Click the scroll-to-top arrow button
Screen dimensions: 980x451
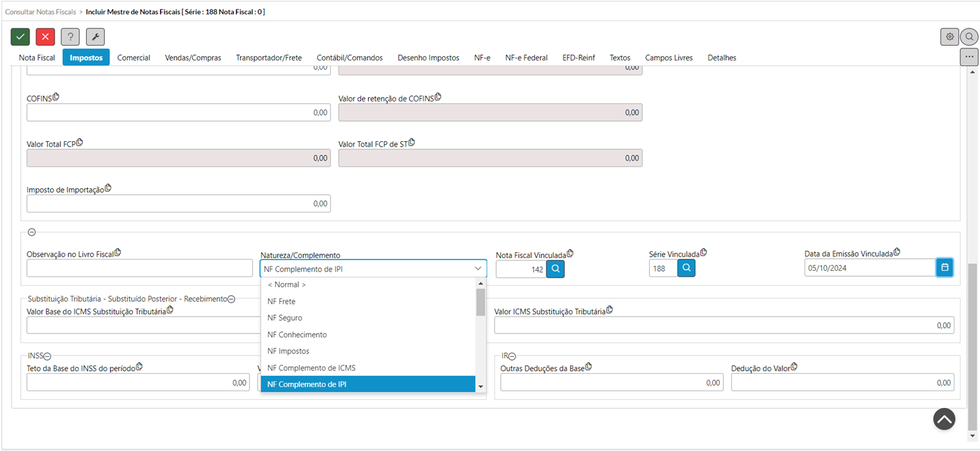coord(944,419)
